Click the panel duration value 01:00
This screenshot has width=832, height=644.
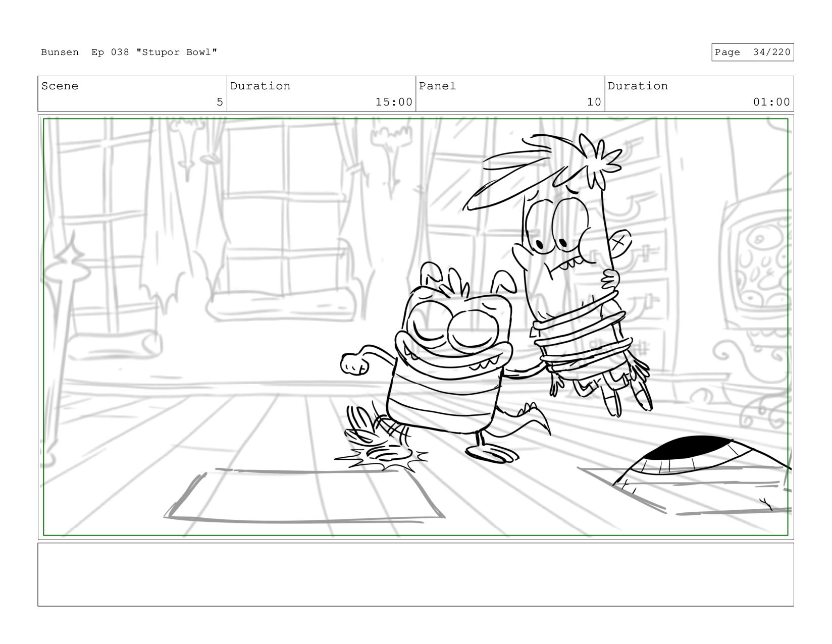[771, 102]
